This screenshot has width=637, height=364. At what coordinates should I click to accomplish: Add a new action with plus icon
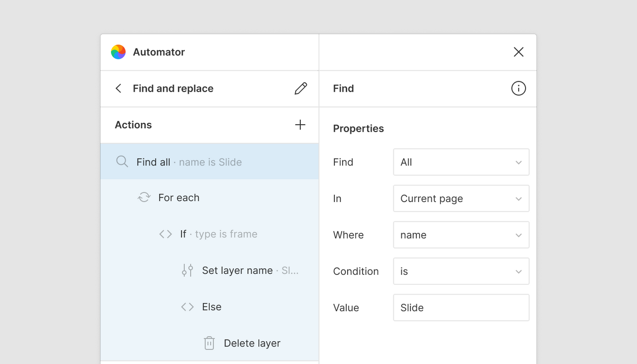[x=300, y=125]
